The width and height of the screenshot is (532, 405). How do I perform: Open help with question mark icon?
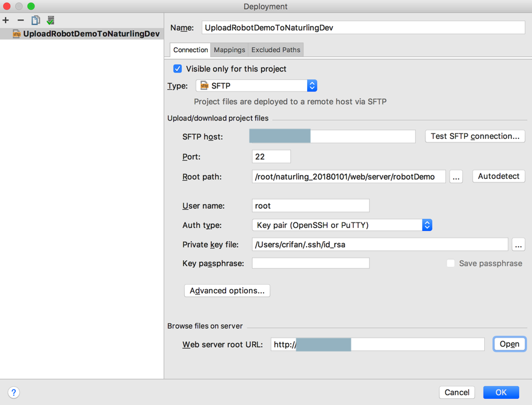point(13,392)
